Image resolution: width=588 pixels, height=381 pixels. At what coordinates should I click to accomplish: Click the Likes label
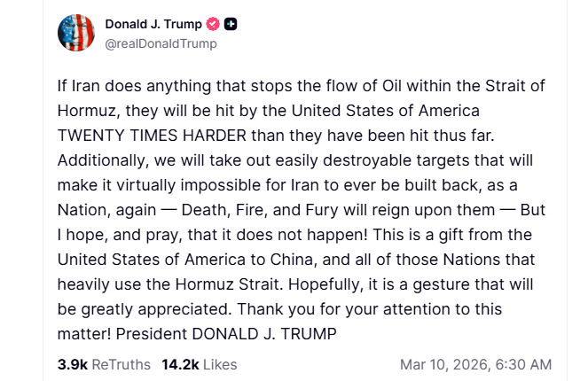218,364
